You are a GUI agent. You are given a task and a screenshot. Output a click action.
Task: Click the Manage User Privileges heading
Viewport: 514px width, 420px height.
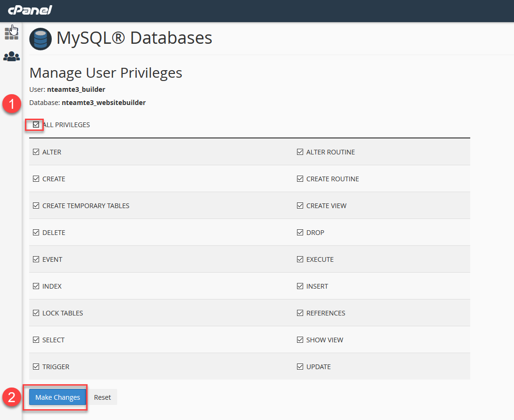tap(105, 73)
